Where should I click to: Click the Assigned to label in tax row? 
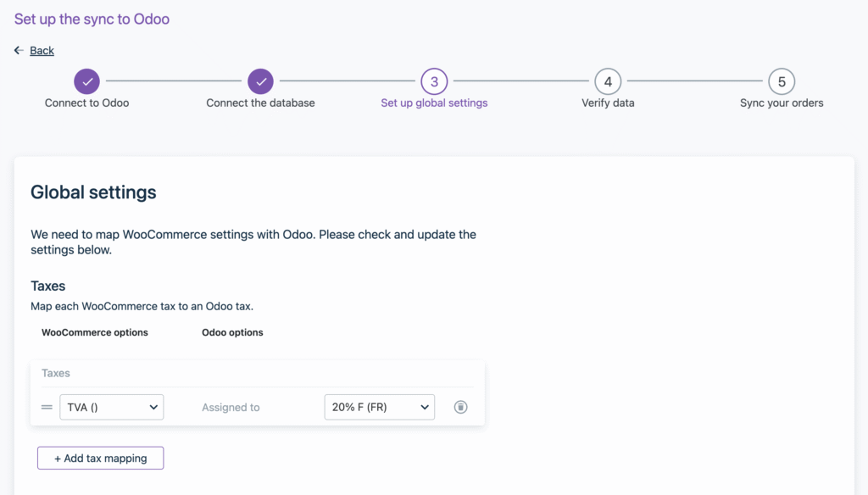point(231,408)
